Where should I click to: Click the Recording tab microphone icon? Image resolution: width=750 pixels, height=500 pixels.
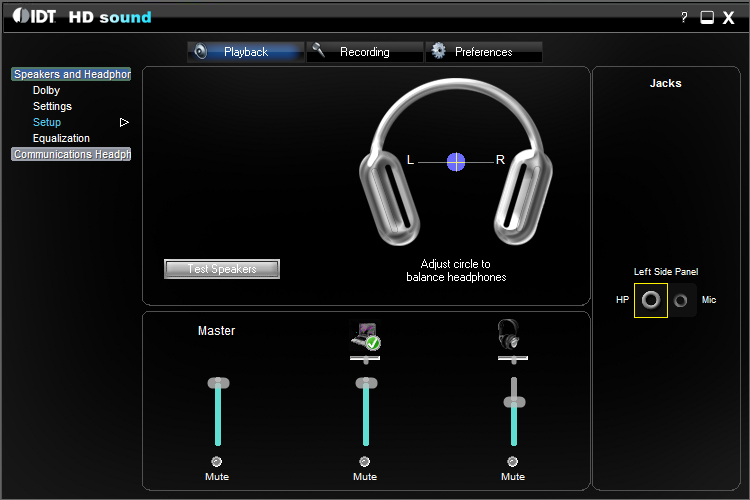tap(319, 50)
